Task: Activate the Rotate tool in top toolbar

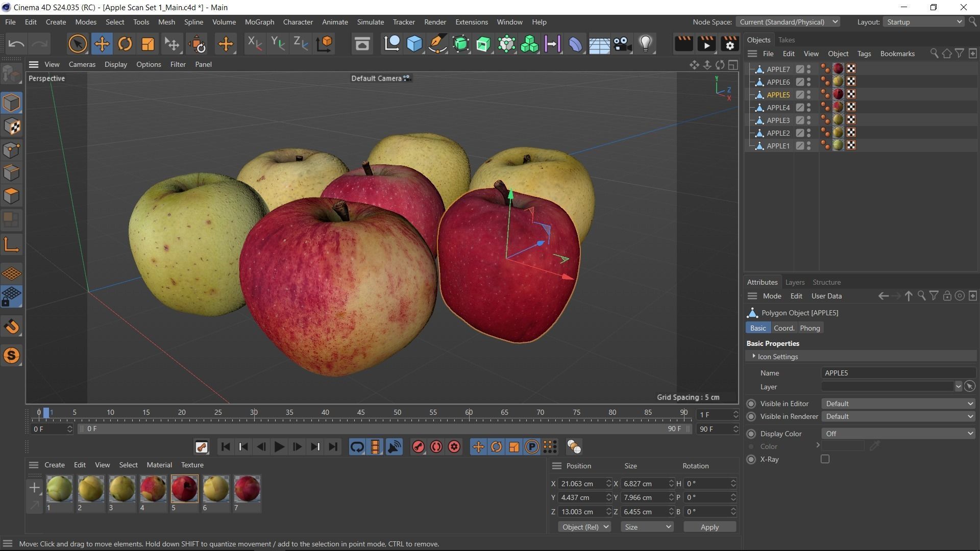Action: click(x=125, y=44)
